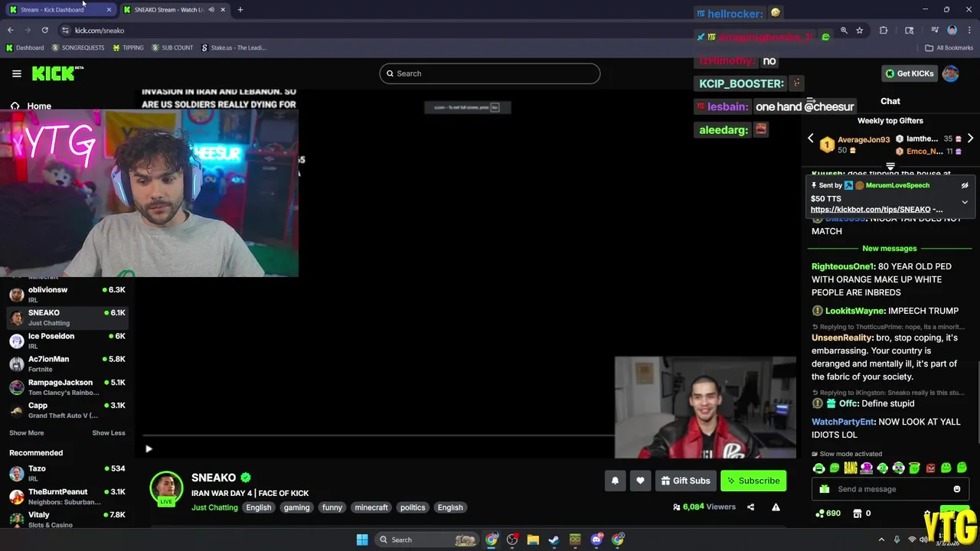This screenshot has height=551, width=980.
Task: Expand the pinned $50 TTS message
Action: coord(965,202)
